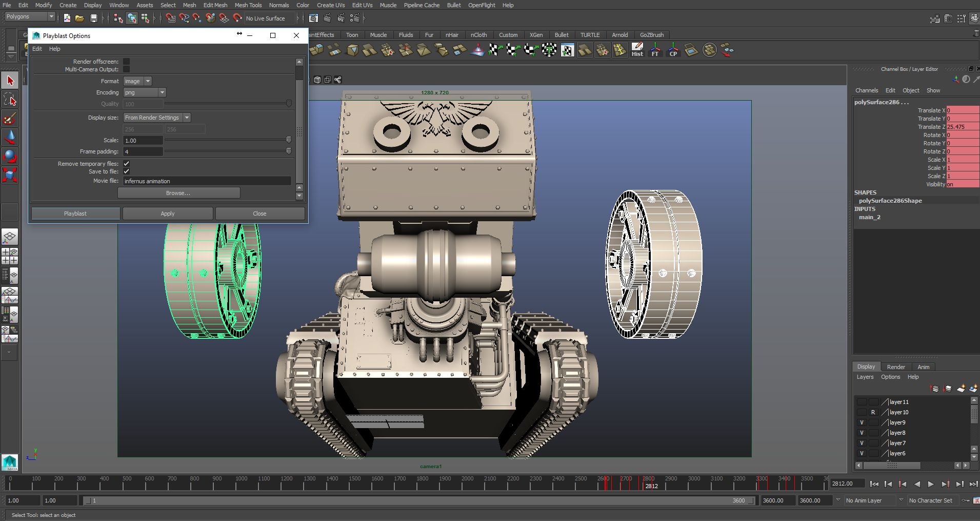Click the CP shelf icon
980x521 pixels.
click(673, 50)
